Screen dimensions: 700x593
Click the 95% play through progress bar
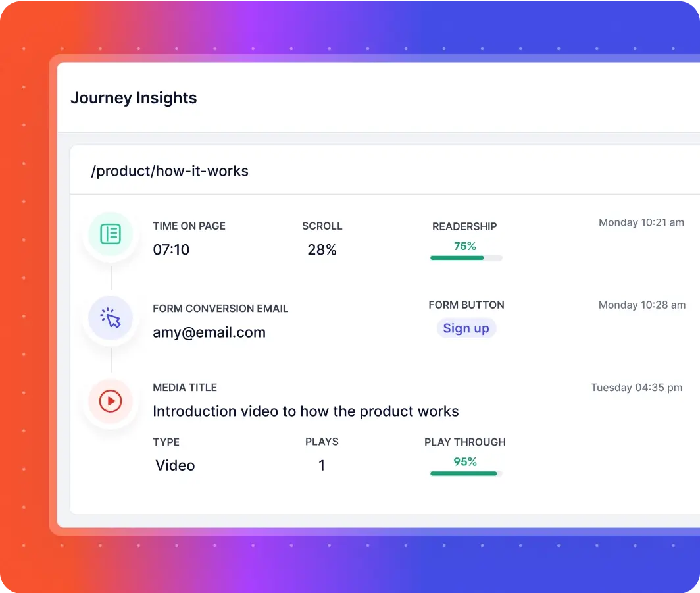point(466,473)
